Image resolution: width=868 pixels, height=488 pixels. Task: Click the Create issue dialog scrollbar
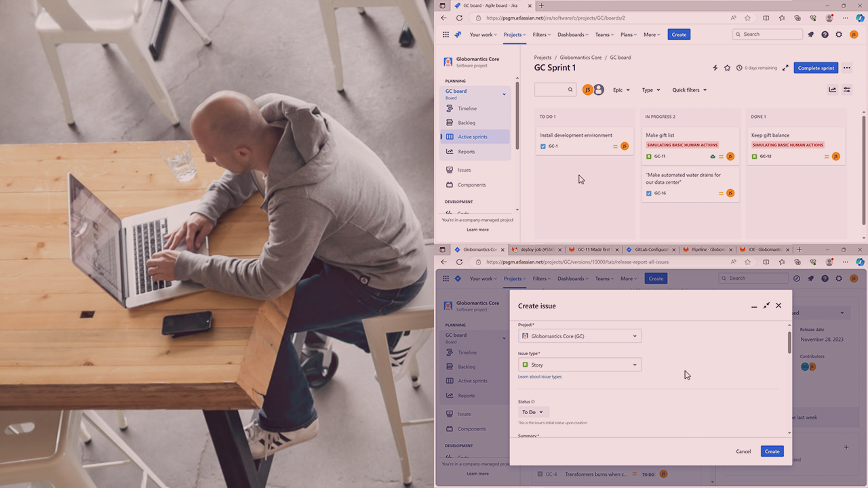pyautogui.click(x=789, y=342)
